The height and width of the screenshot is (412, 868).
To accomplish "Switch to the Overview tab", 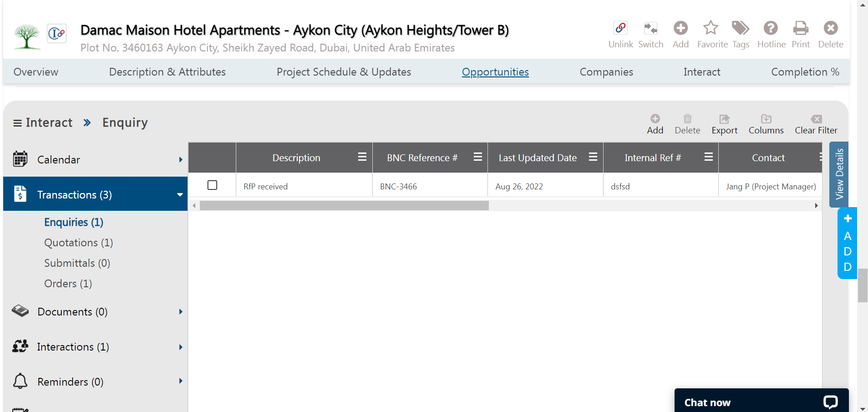I will coord(36,72).
